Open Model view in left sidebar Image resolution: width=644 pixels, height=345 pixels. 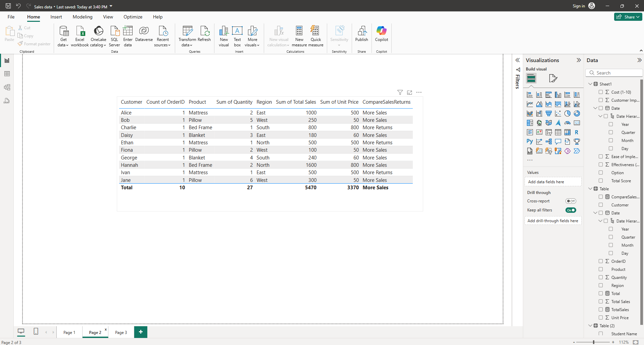pos(7,87)
